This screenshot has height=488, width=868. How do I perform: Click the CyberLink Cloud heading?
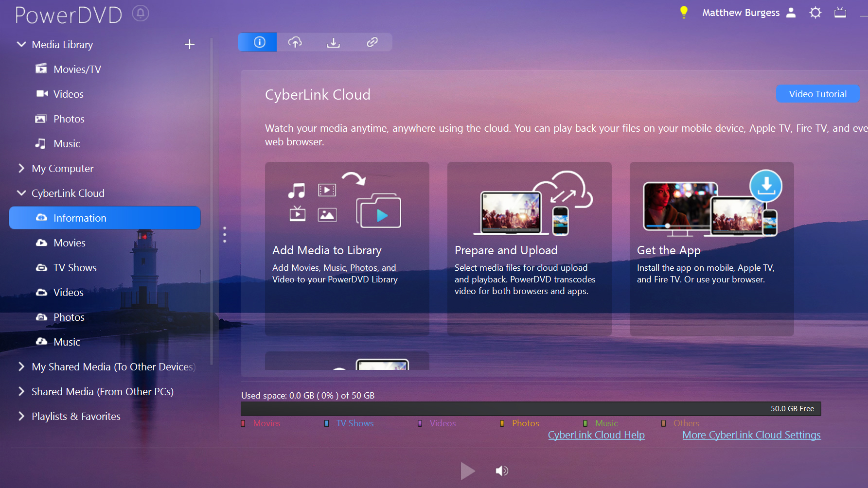318,94
